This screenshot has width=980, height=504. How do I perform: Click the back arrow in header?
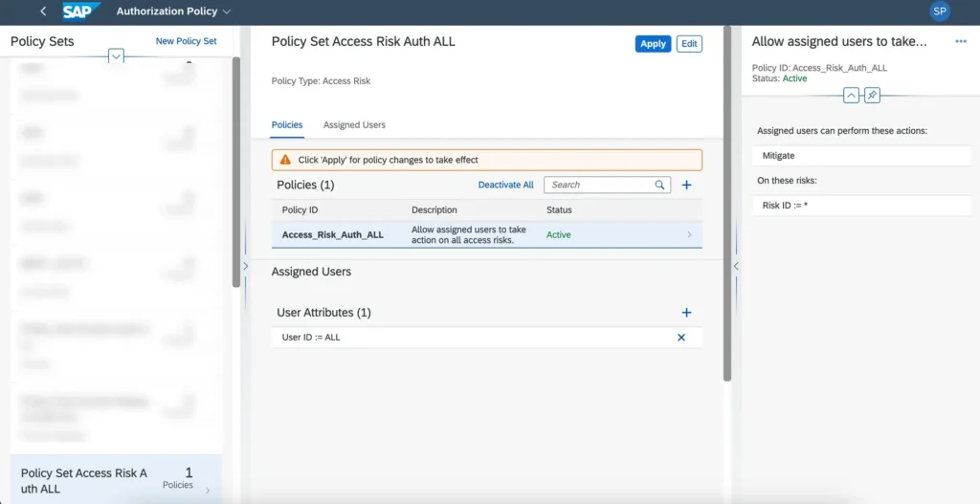43,11
